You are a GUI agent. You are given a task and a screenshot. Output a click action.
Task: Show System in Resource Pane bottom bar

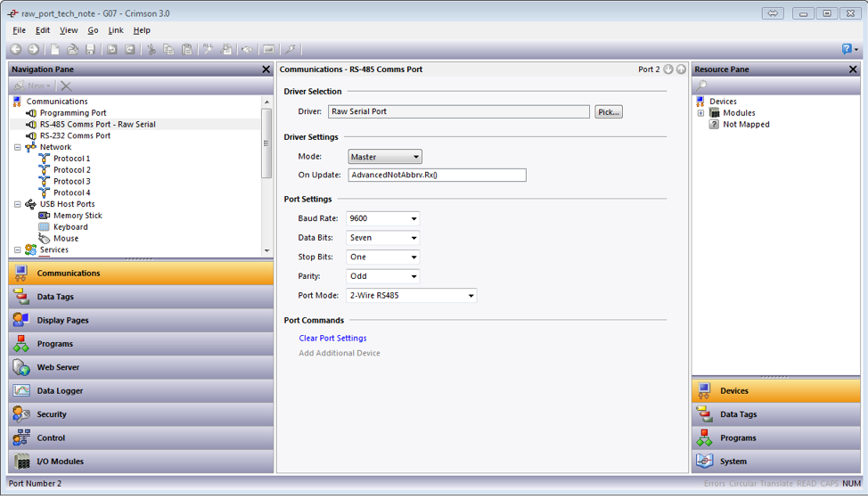(776, 462)
